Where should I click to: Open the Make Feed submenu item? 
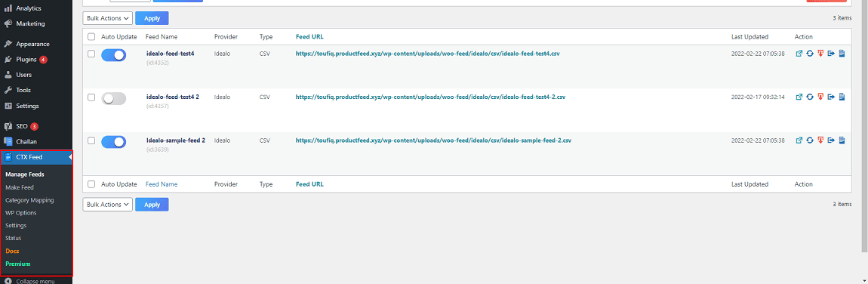pyautogui.click(x=20, y=187)
